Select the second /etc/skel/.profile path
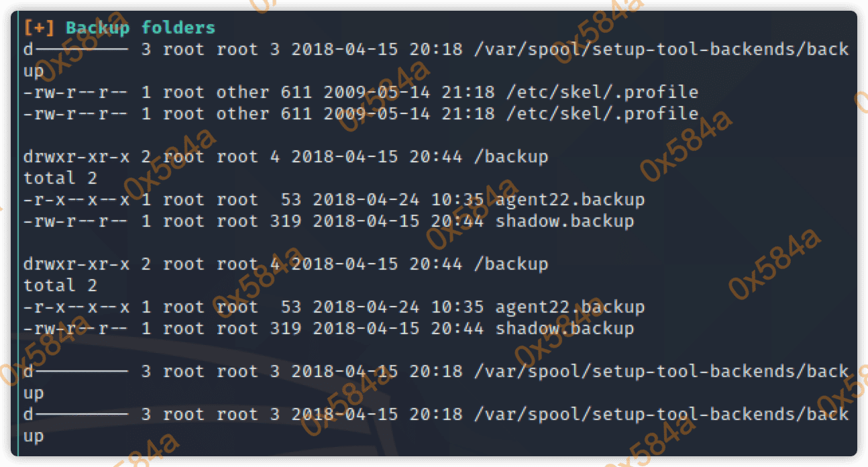Screen dimensions: 868x467 point(596,113)
